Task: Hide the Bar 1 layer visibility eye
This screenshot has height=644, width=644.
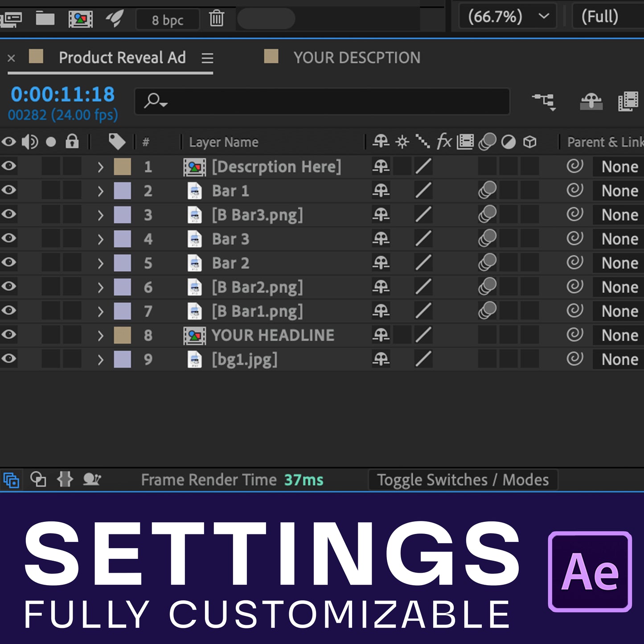Action: (x=8, y=190)
